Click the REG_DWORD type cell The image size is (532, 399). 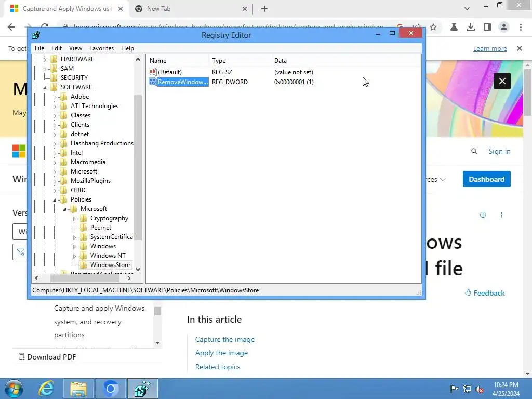tap(230, 82)
